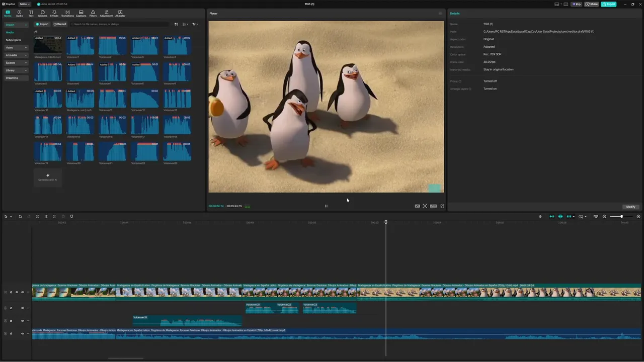Mute the Voiceover19 audio track
Image resolution: width=644 pixels, height=362 pixels.
22,321
